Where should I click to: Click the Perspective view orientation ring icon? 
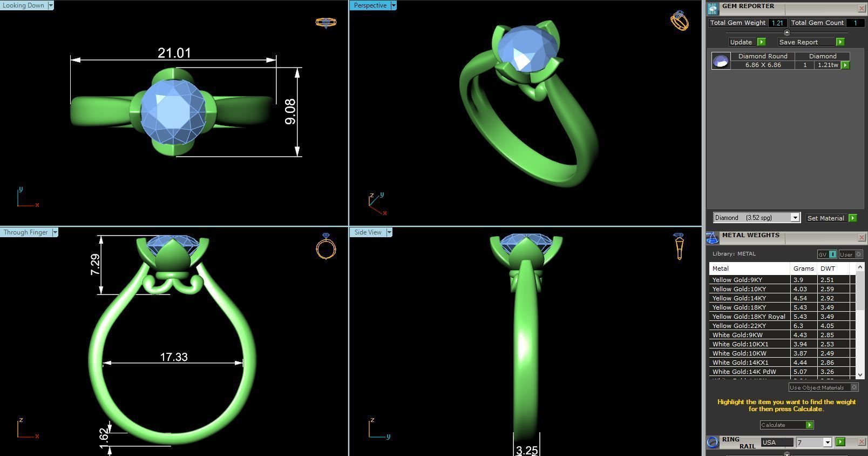680,21
